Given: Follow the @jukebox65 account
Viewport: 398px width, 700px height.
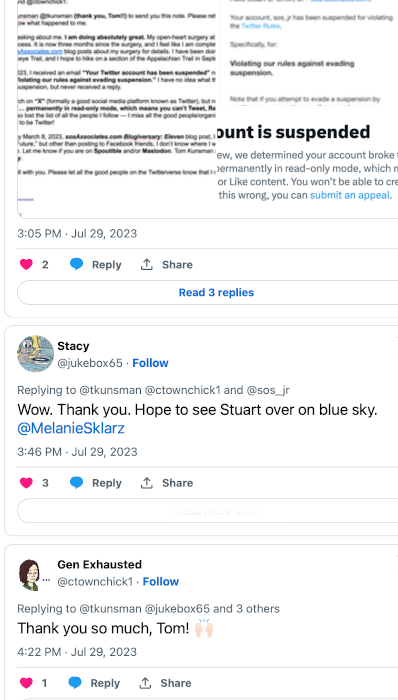Looking at the screenshot, I should 150,363.
